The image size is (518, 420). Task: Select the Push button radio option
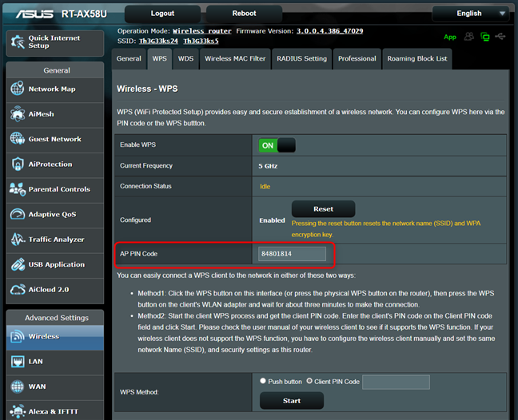(263, 381)
